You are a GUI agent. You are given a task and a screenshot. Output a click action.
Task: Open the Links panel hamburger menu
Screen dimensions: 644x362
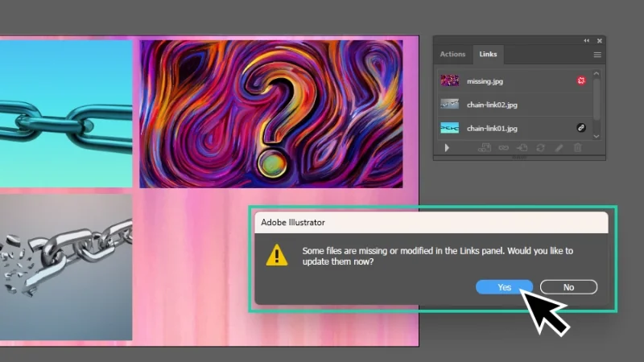pyautogui.click(x=597, y=55)
